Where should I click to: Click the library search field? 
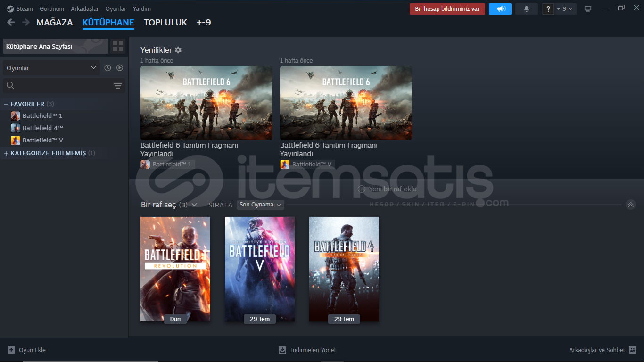64,85
